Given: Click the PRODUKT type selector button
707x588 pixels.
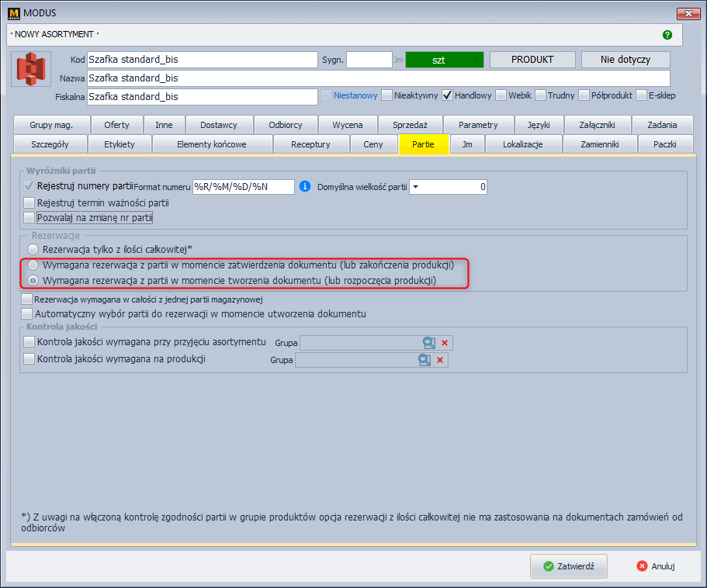Looking at the screenshot, I should click(532, 60).
